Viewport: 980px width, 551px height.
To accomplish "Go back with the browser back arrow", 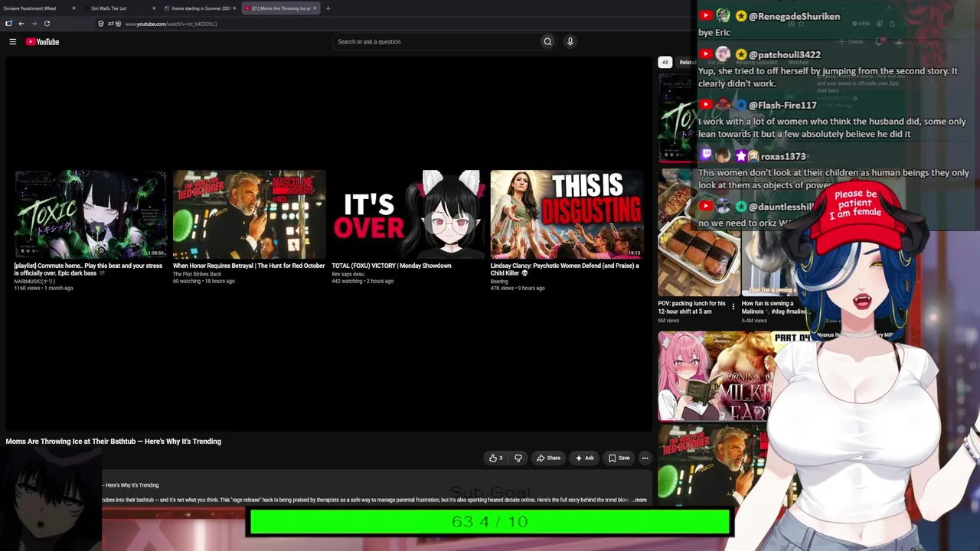I will (x=21, y=24).
